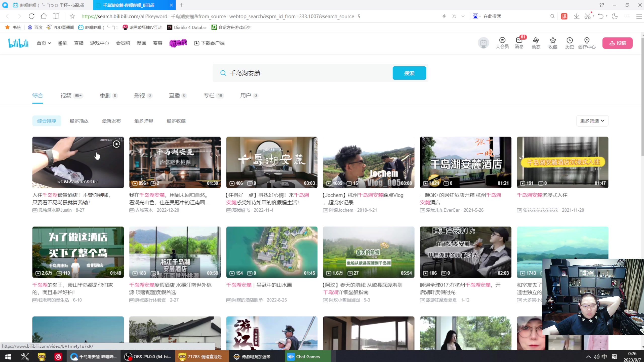
Task: Open OBS 29.0.0 in taskbar
Action: point(148,356)
